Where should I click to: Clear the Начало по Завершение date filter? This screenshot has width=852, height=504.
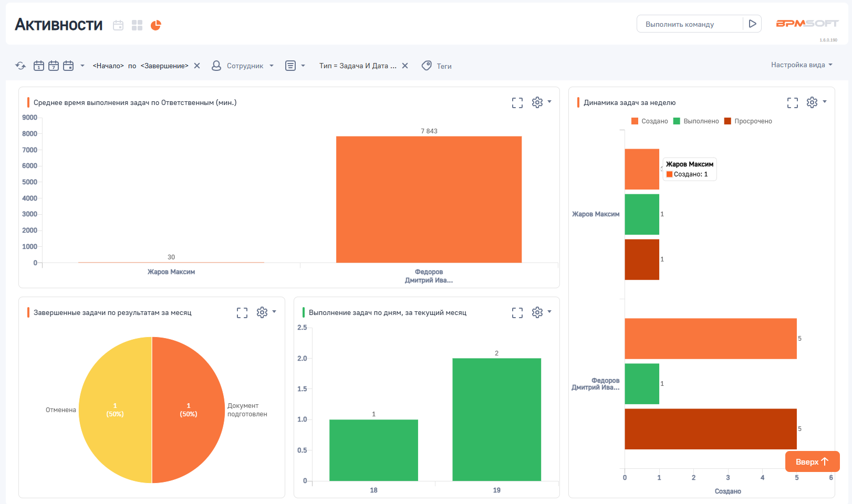point(197,66)
